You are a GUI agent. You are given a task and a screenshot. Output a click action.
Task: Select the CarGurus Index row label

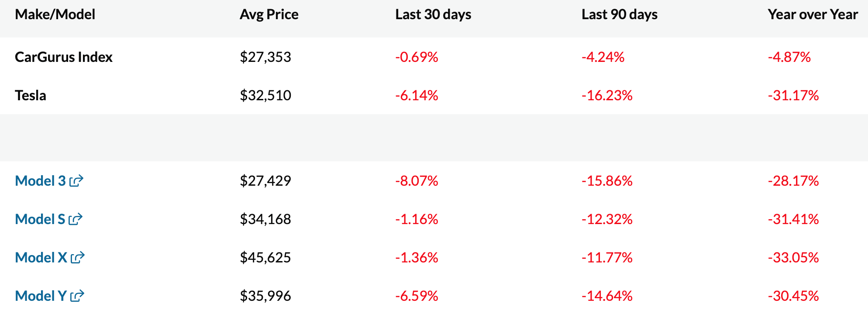(64, 57)
